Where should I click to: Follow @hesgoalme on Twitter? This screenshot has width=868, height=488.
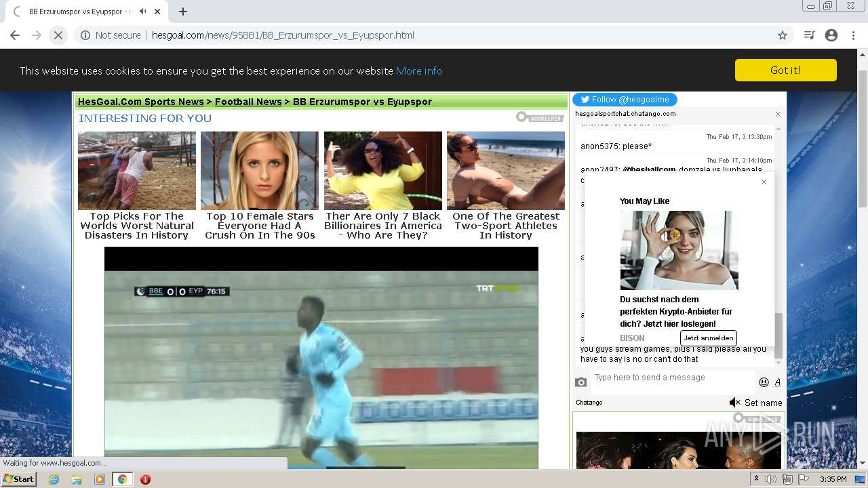[x=625, y=100]
